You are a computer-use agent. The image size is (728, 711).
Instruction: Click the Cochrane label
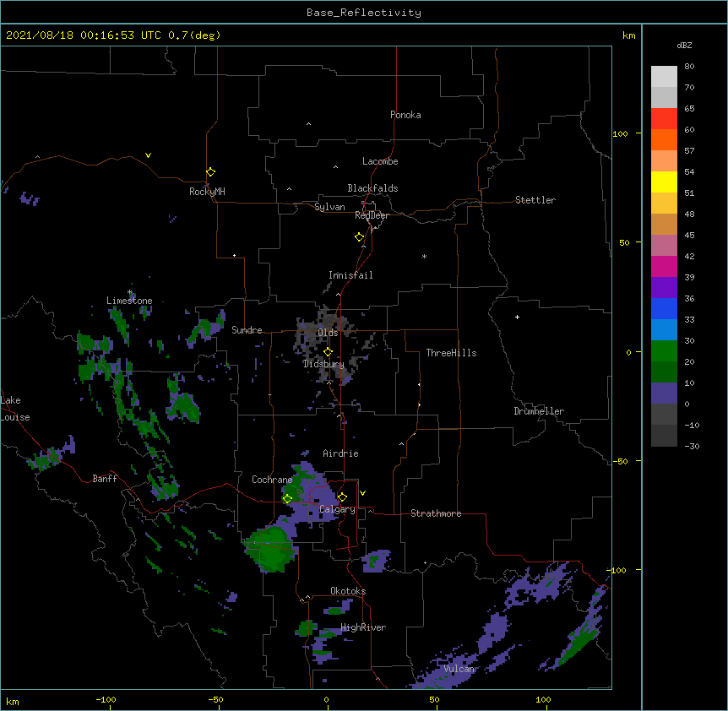coord(272,480)
